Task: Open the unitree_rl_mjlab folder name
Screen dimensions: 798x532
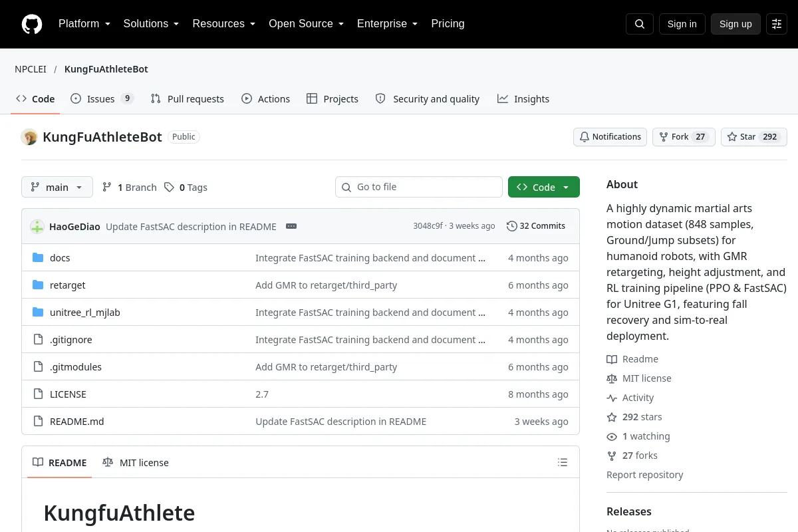Action: coord(85,313)
